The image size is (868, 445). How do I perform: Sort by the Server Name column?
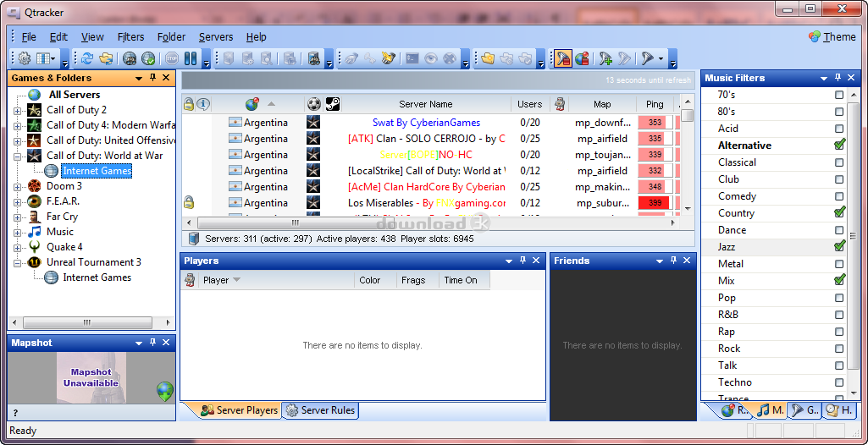pos(425,104)
